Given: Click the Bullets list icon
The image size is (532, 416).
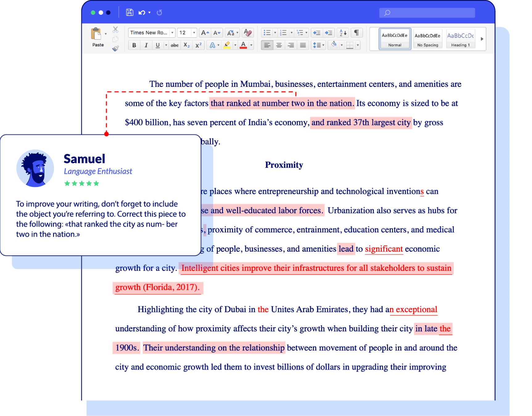Looking at the screenshot, I should click(x=267, y=33).
